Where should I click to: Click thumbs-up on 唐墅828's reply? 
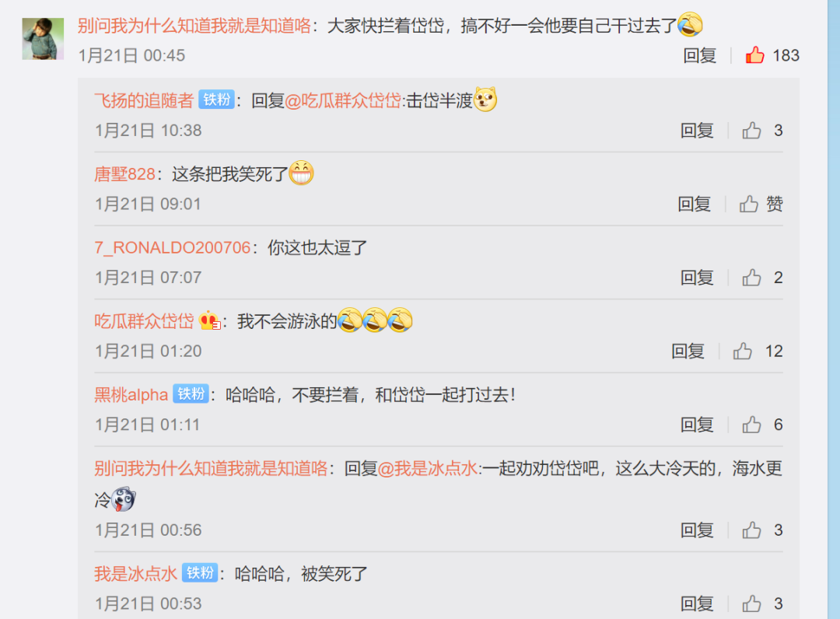click(x=749, y=204)
